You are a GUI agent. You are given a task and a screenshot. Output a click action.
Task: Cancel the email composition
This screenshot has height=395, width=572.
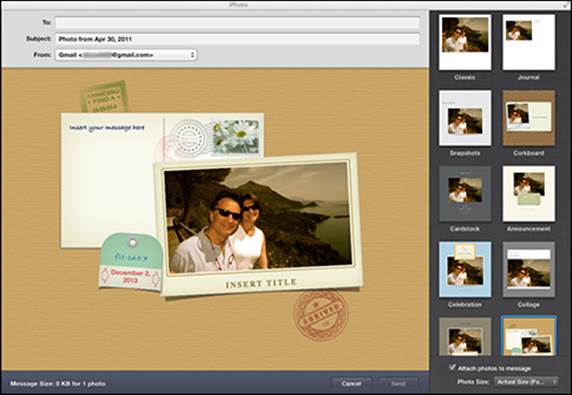coord(352,383)
